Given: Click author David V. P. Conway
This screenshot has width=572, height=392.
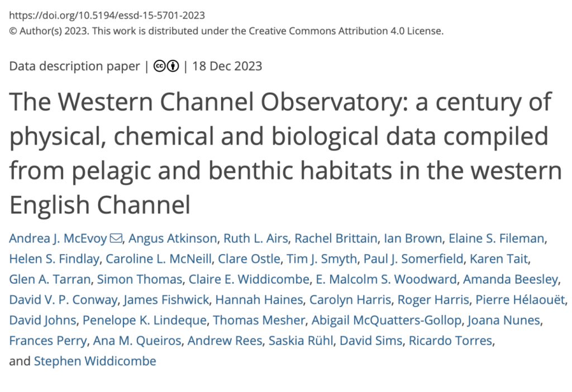Looking at the screenshot, I should point(63,300).
